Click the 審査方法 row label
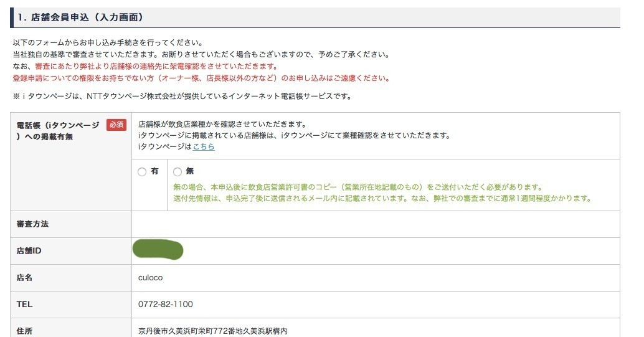This screenshot has height=337, width=644. point(32,224)
